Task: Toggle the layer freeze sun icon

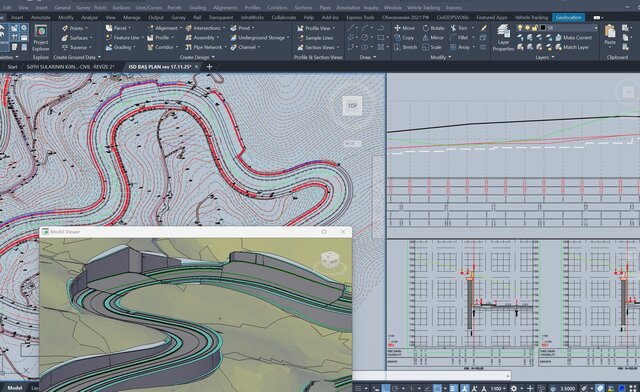Action: tap(527, 28)
